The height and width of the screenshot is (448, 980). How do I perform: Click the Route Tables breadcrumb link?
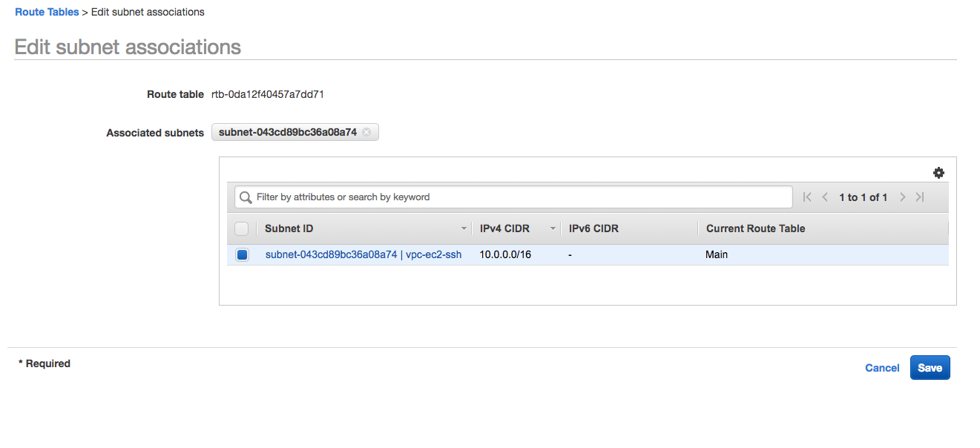pyautogui.click(x=47, y=12)
